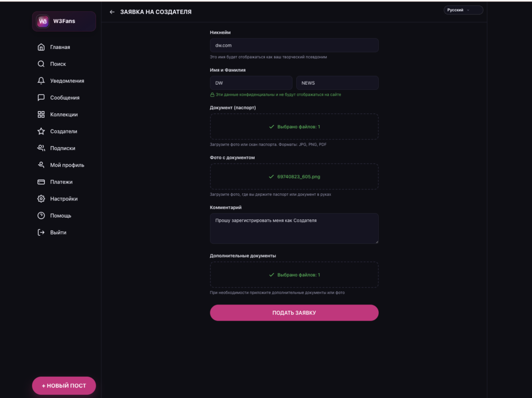Image resolution: width=532 pixels, height=398 pixels.
Task: Go back using the arrow icon
Action: coord(112,12)
